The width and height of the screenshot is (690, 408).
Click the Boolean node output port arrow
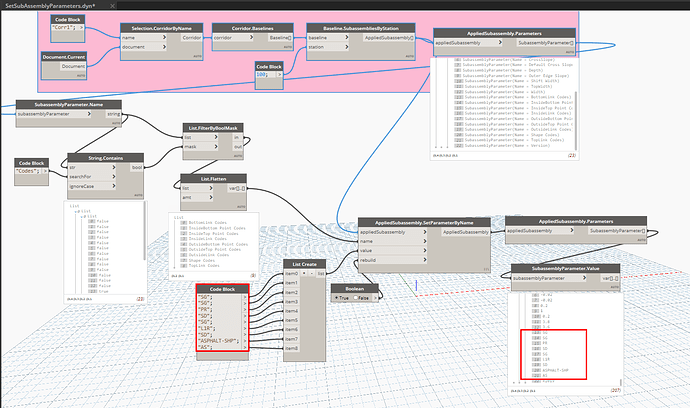pyautogui.click(x=375, y=298)
